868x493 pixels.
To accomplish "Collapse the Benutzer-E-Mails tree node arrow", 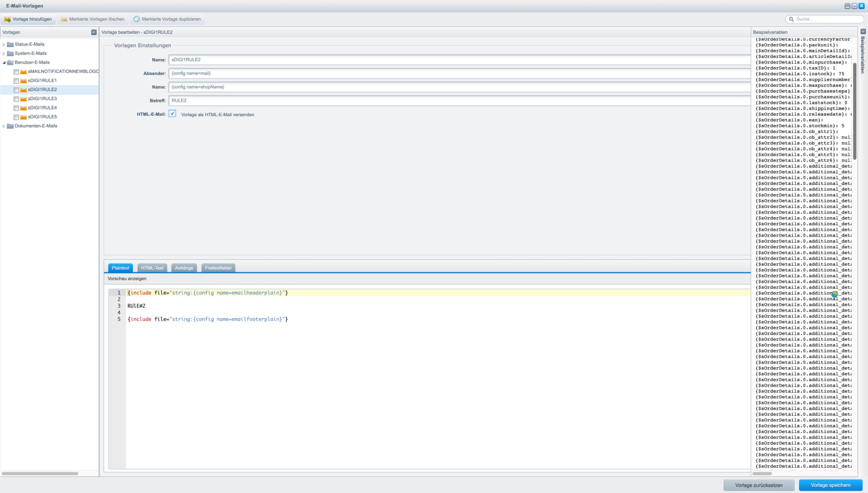I will coord(4,62).
